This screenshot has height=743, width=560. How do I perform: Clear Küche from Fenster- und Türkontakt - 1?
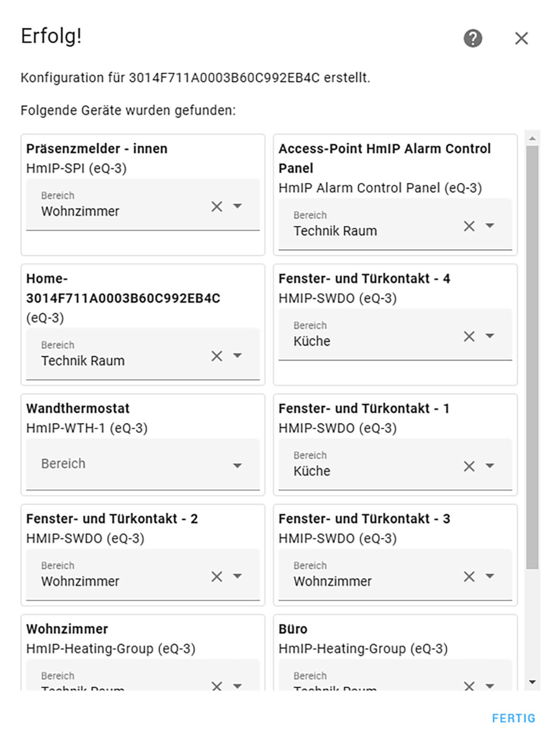click(x=469, y=466)
